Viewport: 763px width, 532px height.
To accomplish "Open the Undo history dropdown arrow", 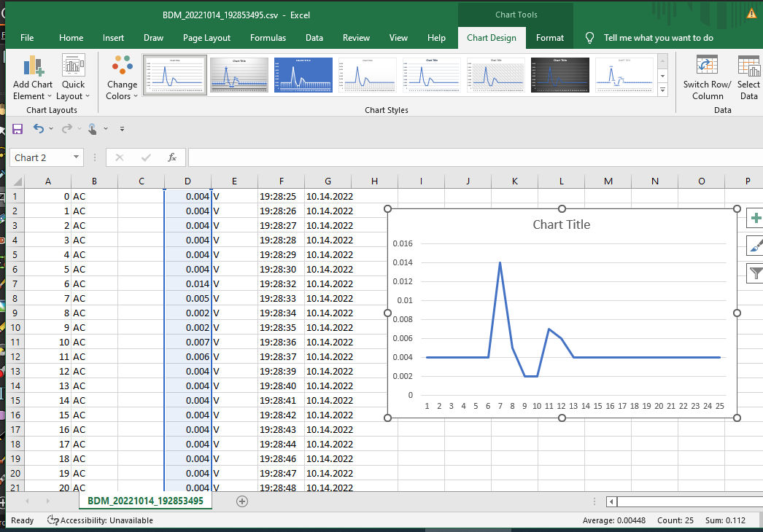I will click(51, 129).
